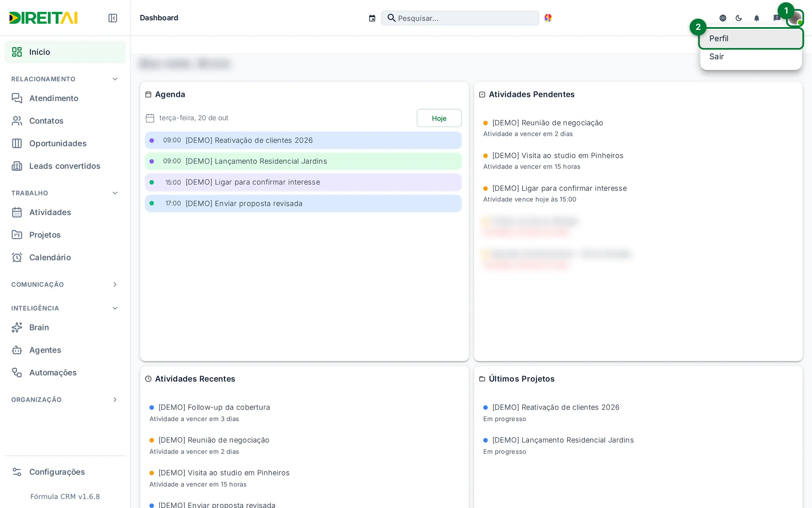Click the user avatar thumbnail
Viewport: 812px width, 508px height.
click(795, 18)
